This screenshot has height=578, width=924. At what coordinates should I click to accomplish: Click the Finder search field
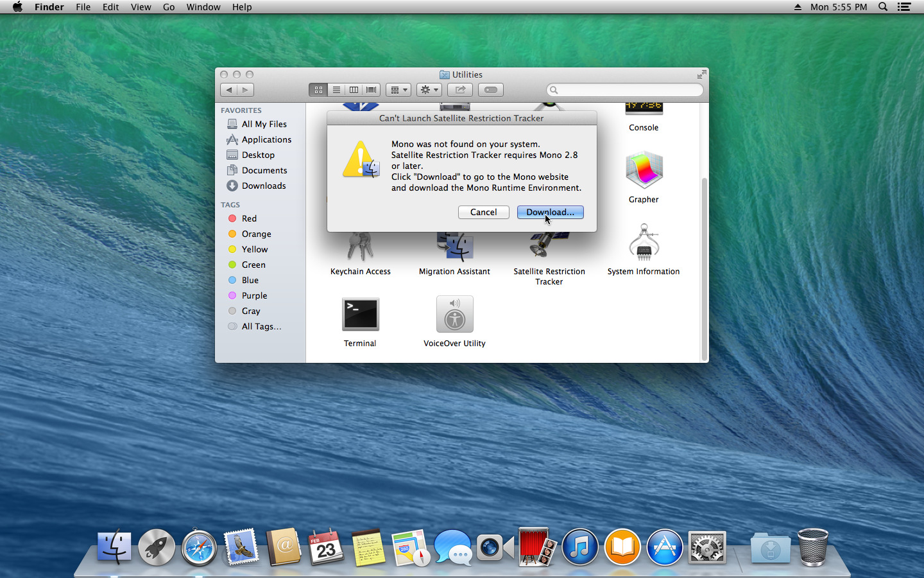[625, 90]
